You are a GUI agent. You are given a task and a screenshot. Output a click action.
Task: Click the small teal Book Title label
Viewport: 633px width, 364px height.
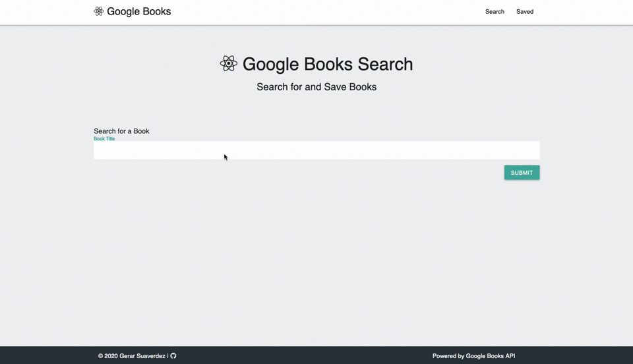pyautogui.click(x=104, y=138)
